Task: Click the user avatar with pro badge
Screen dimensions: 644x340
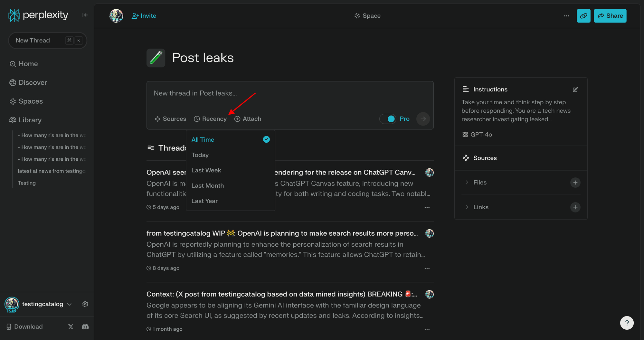Action: point(12,305)
